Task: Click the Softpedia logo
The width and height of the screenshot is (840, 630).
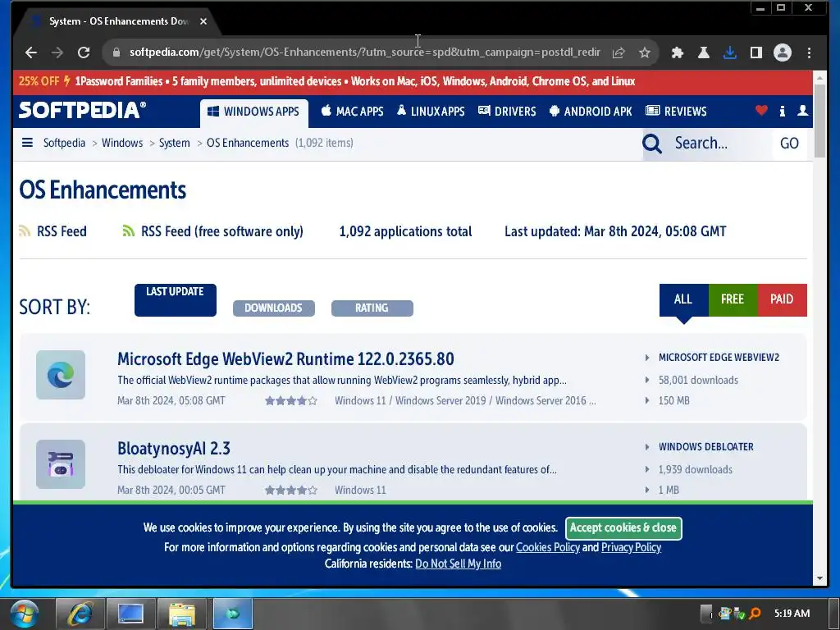Action: 82,110
